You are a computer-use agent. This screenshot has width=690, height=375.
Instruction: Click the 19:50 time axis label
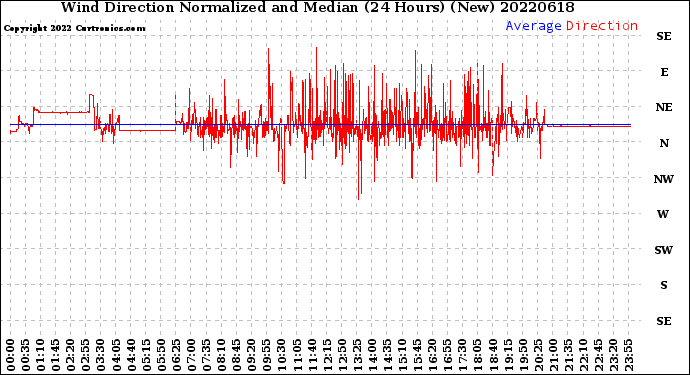tap(523, 355)
